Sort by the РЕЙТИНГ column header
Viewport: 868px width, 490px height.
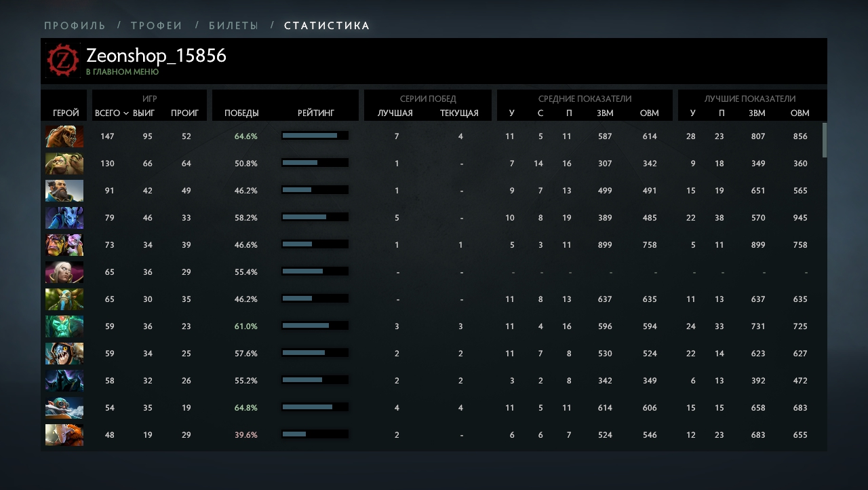[x=316, y=113]
